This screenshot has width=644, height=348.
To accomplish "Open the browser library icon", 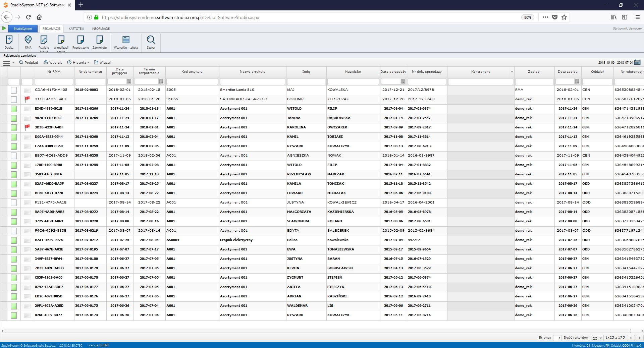I will (x=613, y=17).
